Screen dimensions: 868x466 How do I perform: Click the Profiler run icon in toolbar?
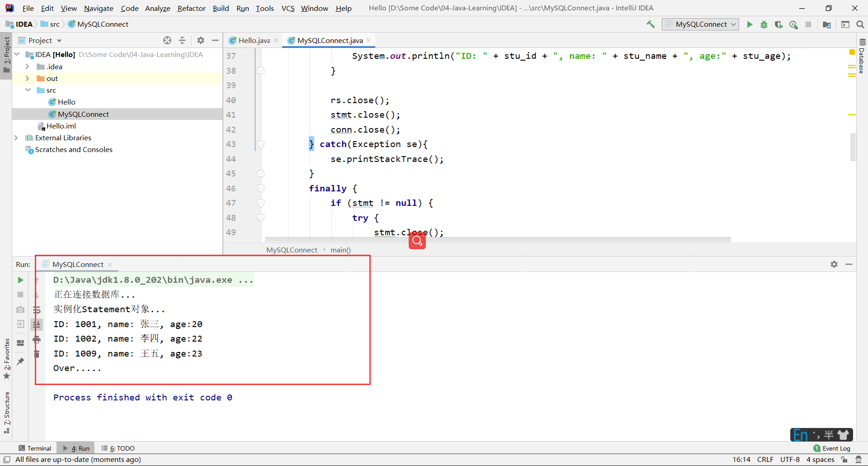click(793, 24)
